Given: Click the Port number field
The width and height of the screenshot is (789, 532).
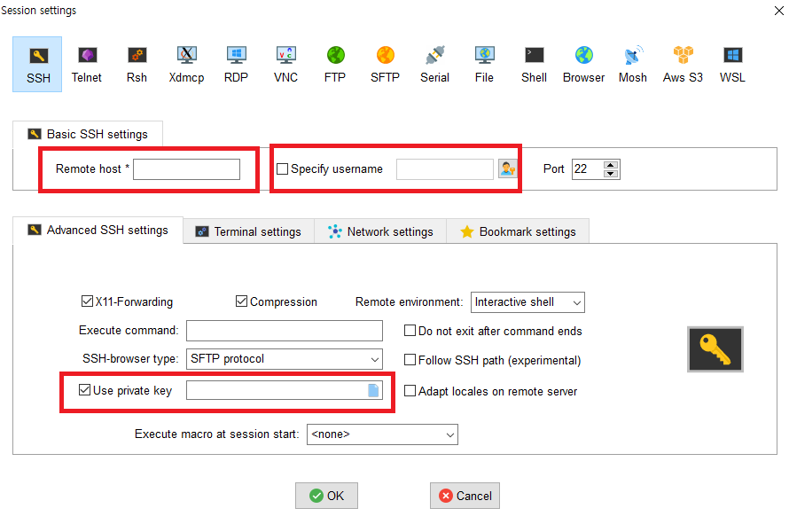Looking at the screenshot, I should point(588,169).
